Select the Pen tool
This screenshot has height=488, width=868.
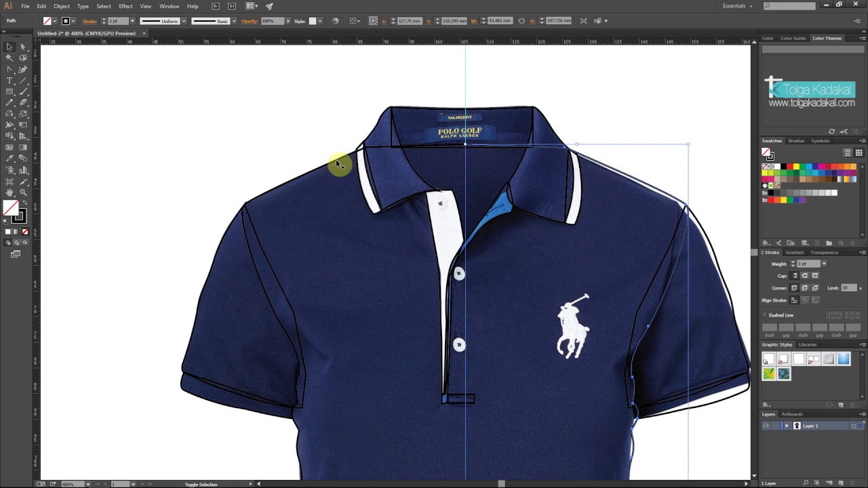pos(9,69)
